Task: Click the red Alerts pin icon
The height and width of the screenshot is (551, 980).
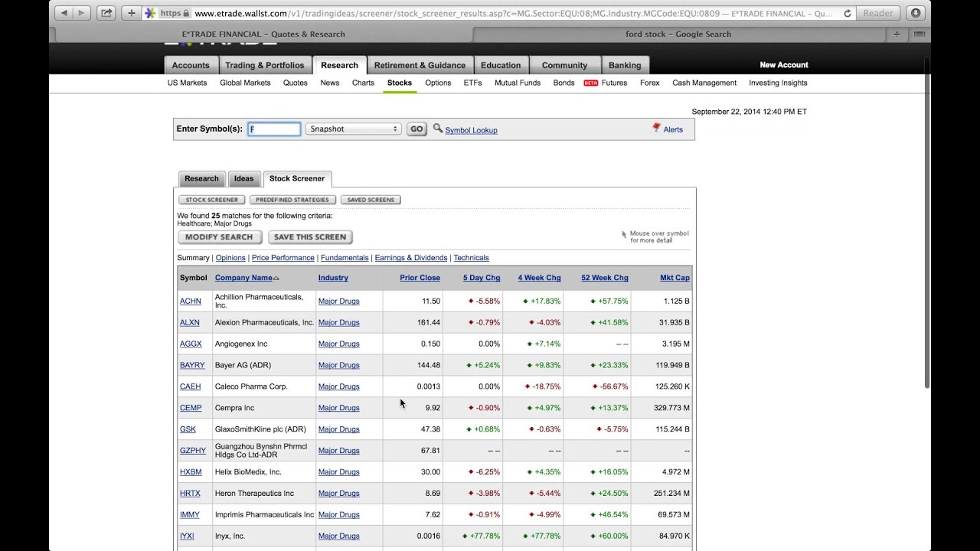Action: point(657,127)
